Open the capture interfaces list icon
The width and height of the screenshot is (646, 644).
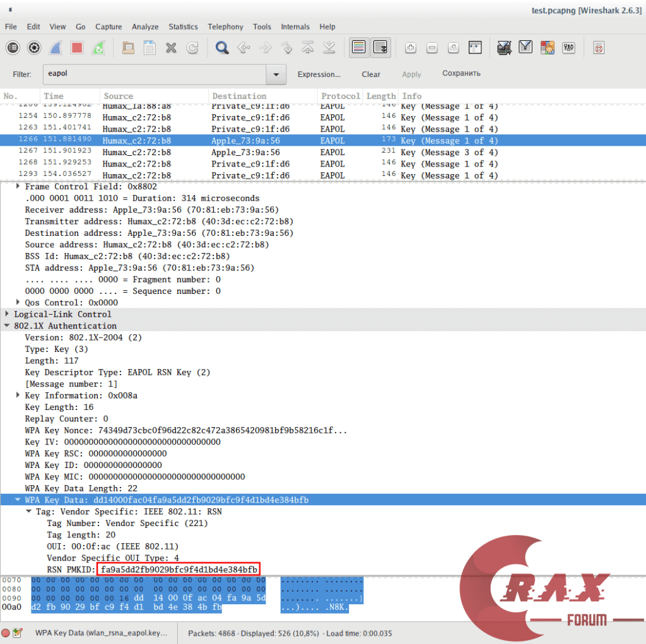click(x=13, y=48)
